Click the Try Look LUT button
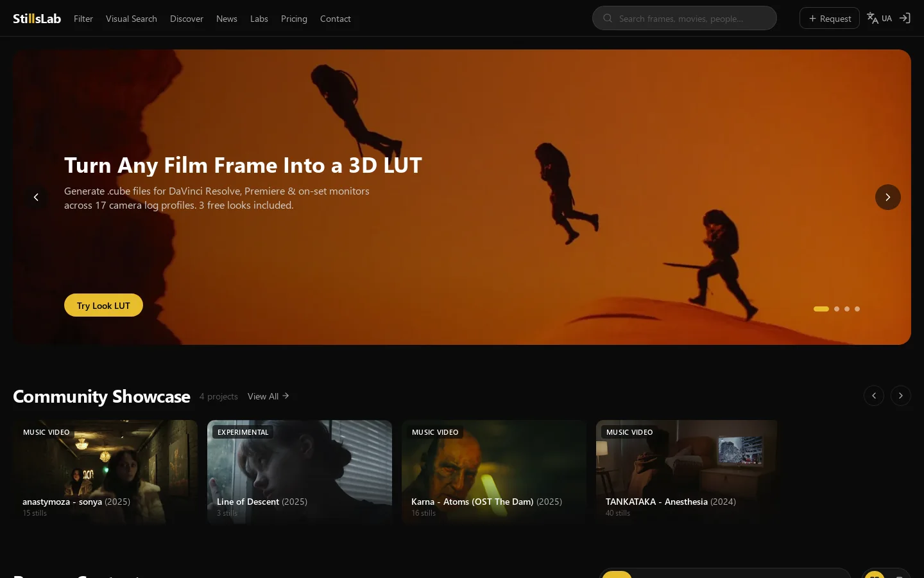This screenshot has height=578, width=924. [x=103, y=305]
